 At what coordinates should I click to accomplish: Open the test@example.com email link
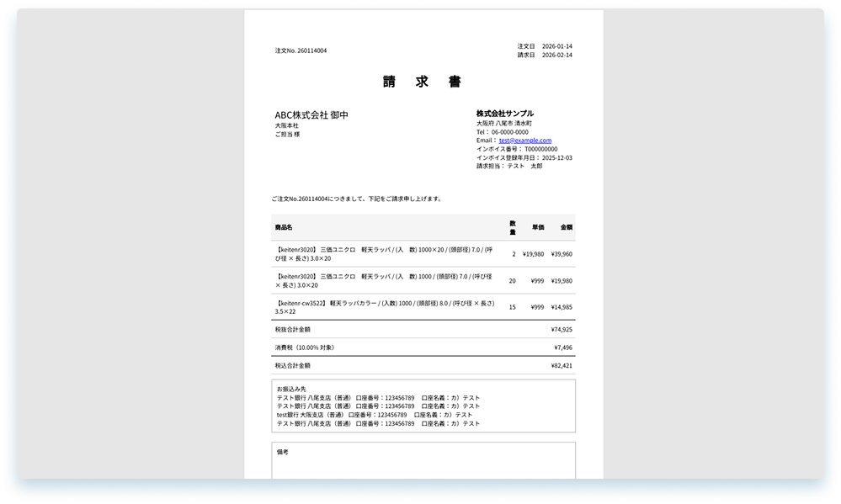coord(525,141)
